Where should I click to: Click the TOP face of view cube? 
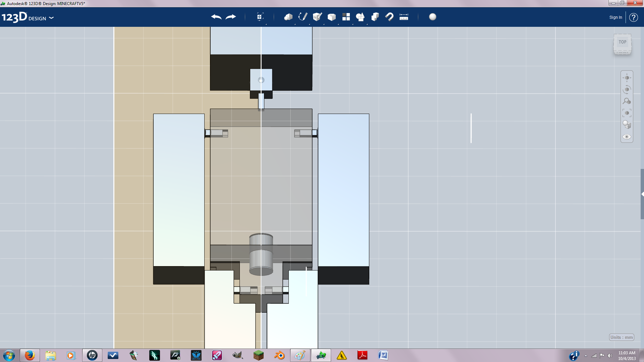pyautogui.click(x=623, y=42)
